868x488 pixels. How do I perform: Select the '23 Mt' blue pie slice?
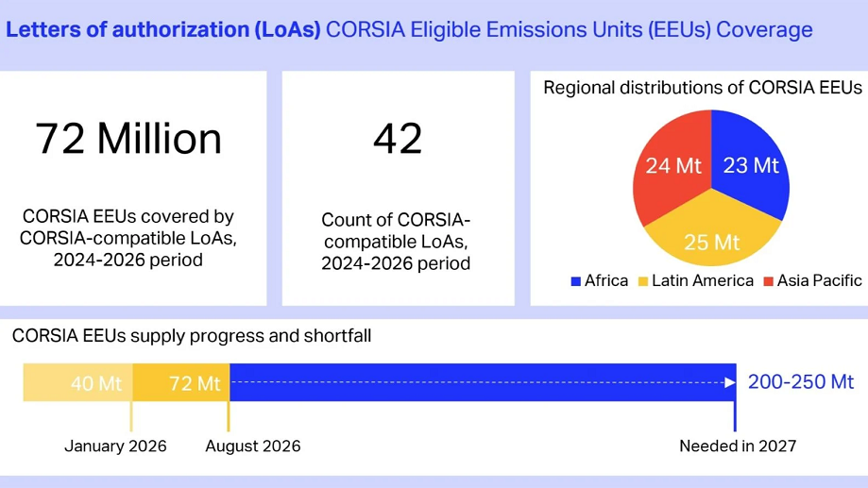751,165
